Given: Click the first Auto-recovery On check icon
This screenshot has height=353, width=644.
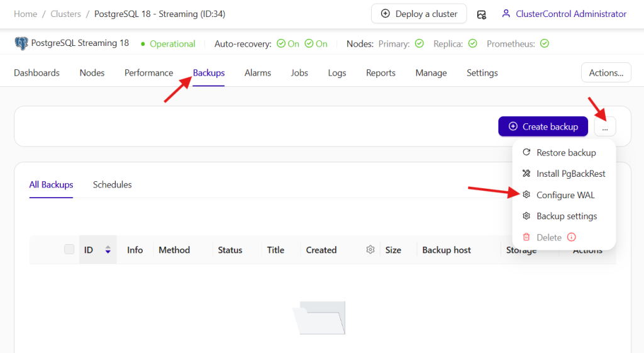Looking at the screenshot, I should click(x=281, y=43).
